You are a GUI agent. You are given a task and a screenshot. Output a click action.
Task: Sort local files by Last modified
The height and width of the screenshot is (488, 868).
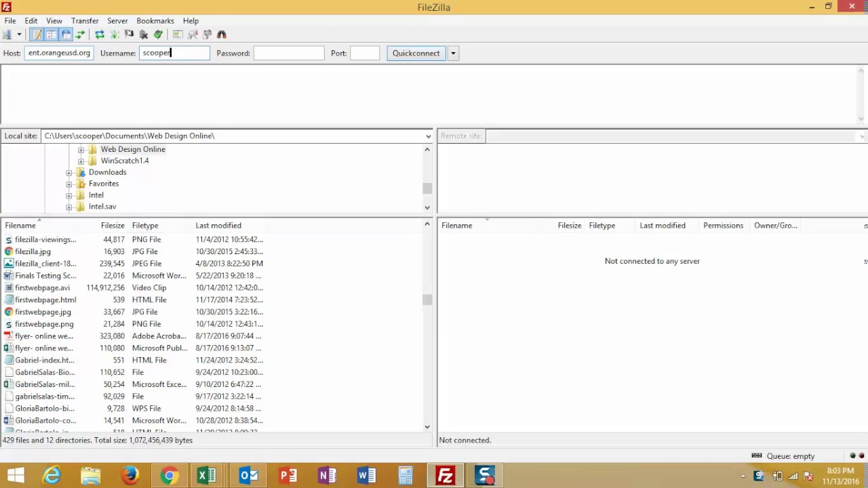coord(228,225)
